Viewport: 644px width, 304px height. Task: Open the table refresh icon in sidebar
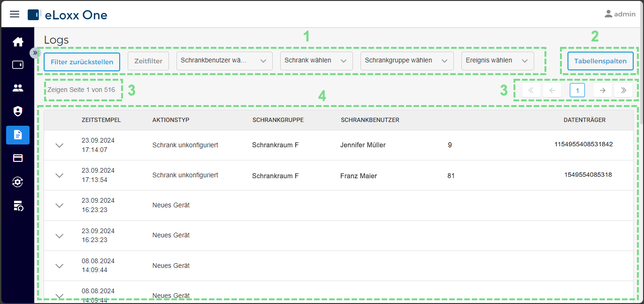click(18, 205)
